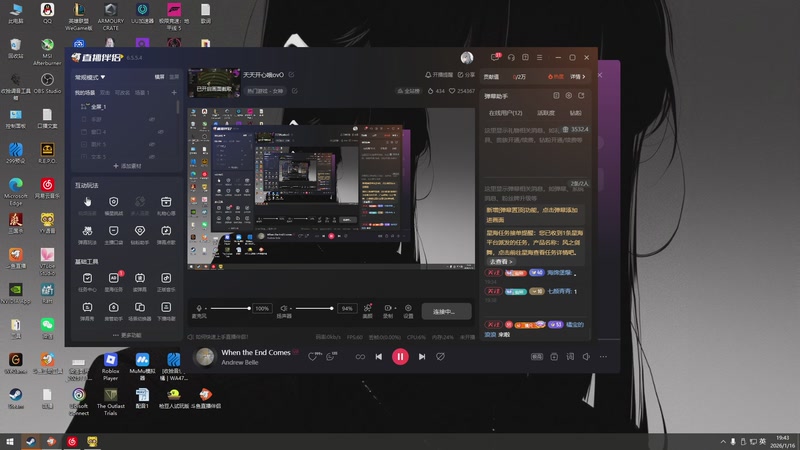Viewport: 800px width, 450px height.
Task: Open the 礼物心愿 gift wish icon
Action: point(166,202)
